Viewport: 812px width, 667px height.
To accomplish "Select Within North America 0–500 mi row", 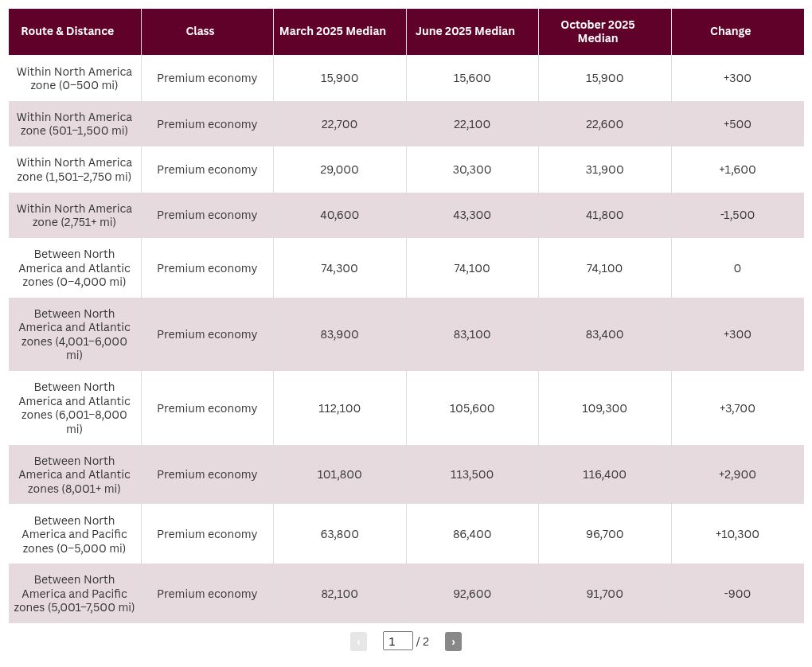I will 406,78.
